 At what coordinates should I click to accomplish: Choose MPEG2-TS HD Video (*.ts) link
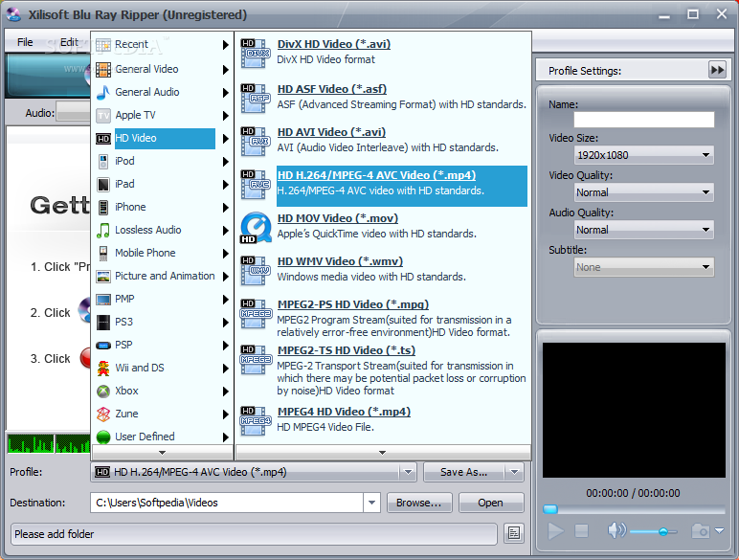tap(347, 350)
